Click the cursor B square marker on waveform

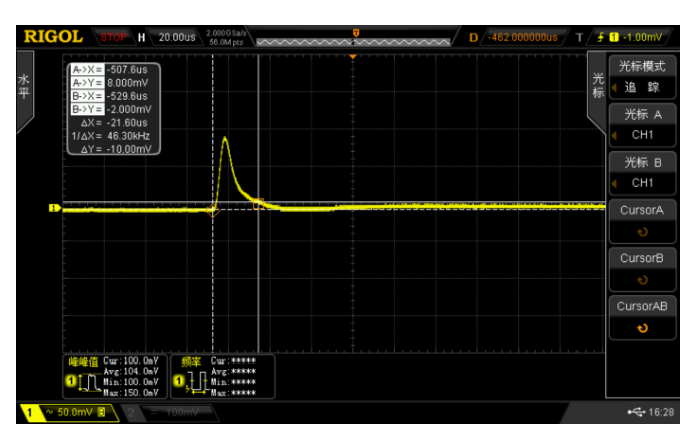(x=258, y=204)
